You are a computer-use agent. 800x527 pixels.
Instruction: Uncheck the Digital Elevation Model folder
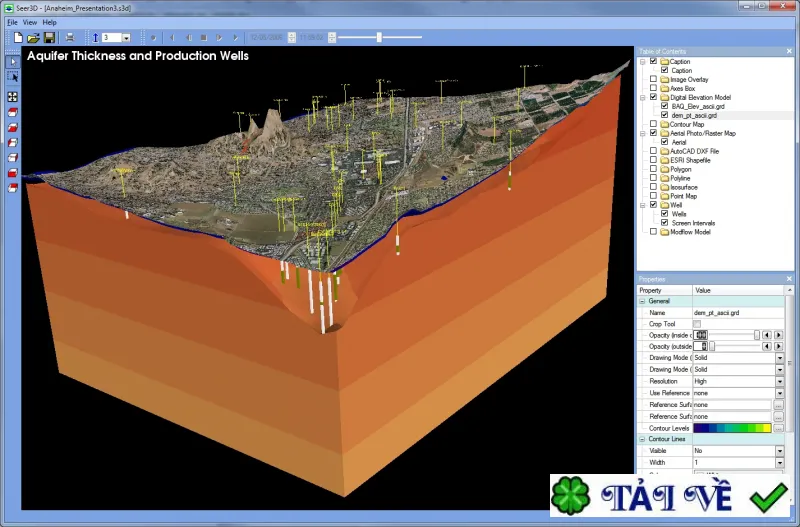pyautogui.click(x=653, y=97)
